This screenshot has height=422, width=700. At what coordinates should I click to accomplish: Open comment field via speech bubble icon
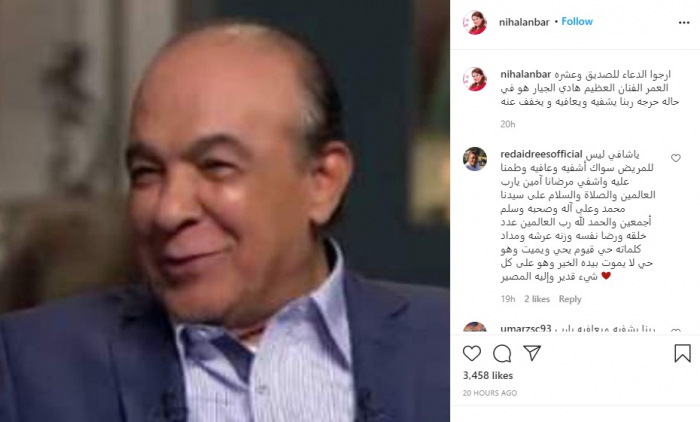coord(502,353)
